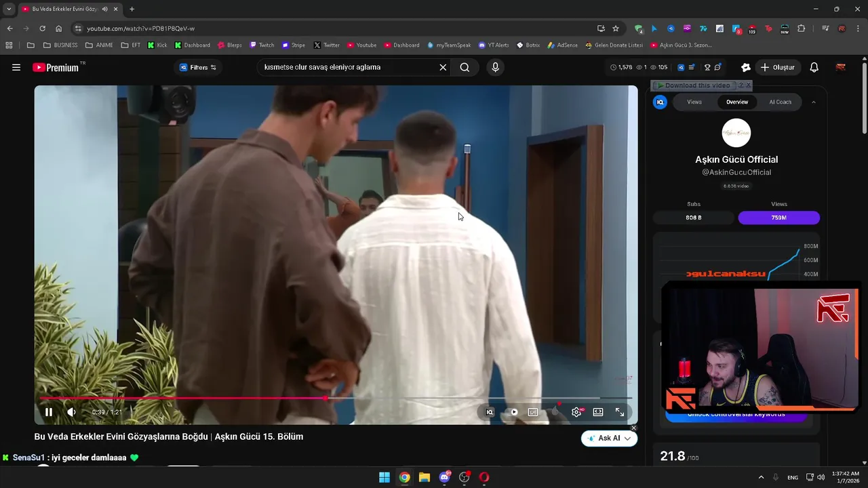Open the EFT bookmarks folder
This screenshot has height=488, width=868.
click(x=131, y=45)
